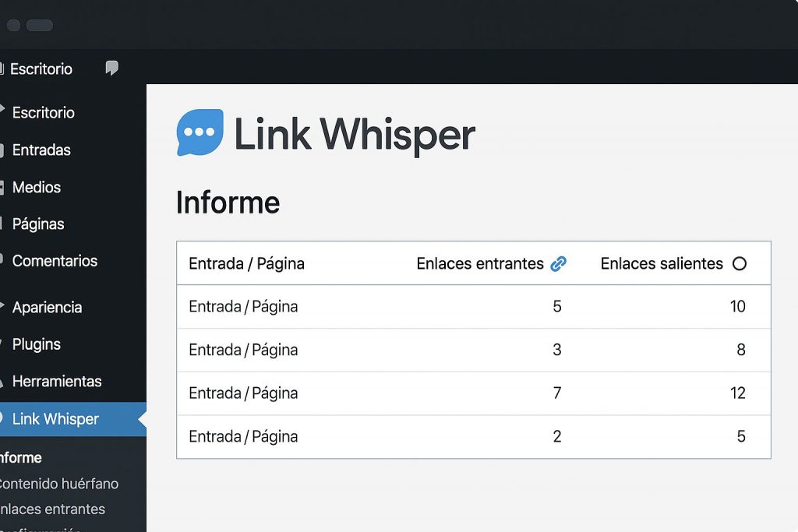Click the Comentarios comment bubble icon
The height and width of the screenshot is (532, 798).
pos(3,260)
